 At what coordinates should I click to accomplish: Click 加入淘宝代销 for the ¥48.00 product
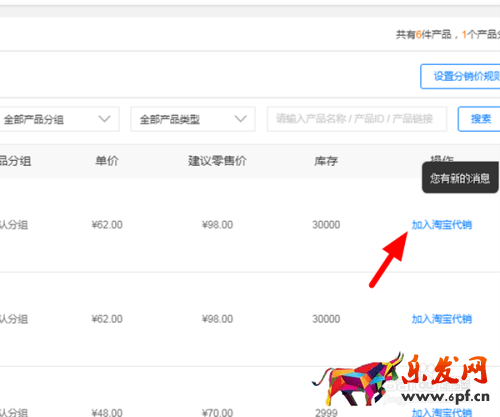click(442, 413)
